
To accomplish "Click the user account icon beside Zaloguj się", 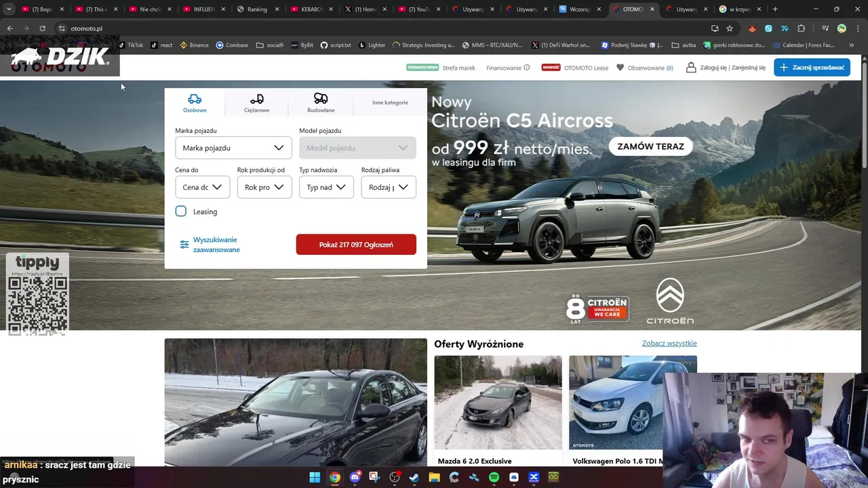I will (691, 67).
